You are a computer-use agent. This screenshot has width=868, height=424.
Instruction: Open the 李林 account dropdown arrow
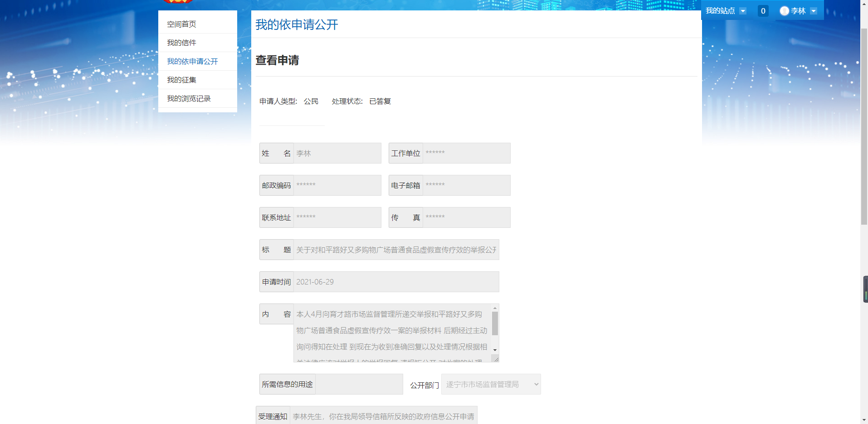tap(814, 11)
